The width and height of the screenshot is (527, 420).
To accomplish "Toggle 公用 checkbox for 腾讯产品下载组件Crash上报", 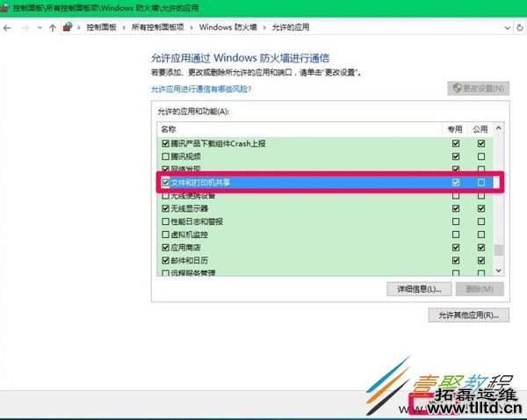I will (x=481, y=143).
